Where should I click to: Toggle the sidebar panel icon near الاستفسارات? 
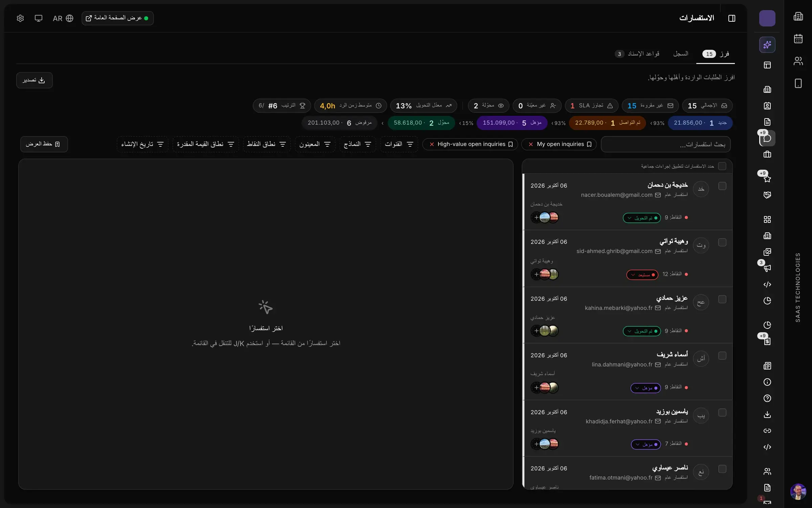[732, 18]
